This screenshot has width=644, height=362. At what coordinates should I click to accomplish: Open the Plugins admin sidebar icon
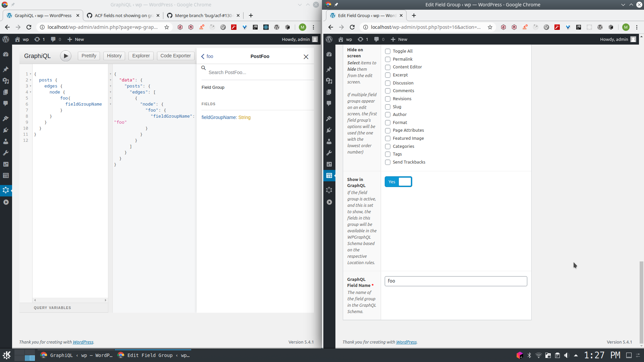(x=6, y=130)
